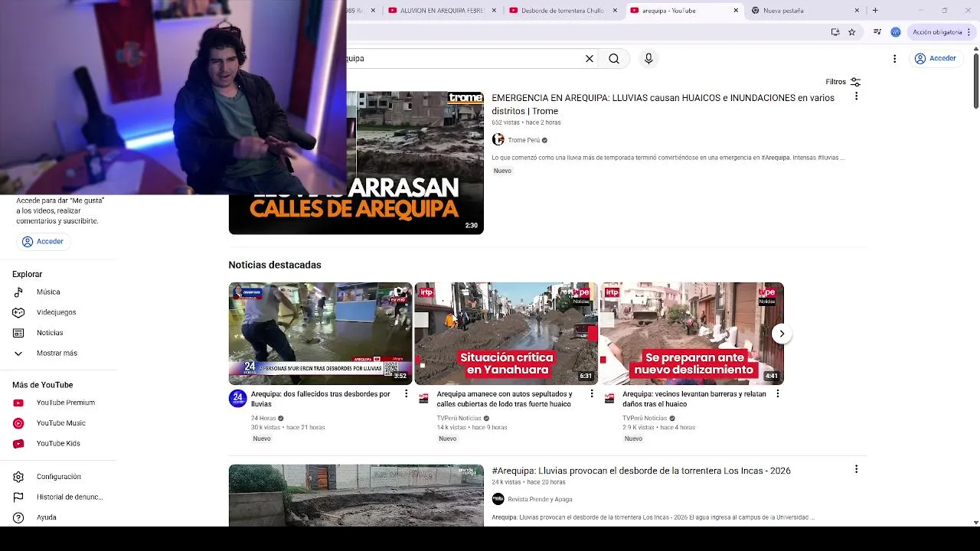Open YouTube settings three-dot menu beside Acceder
The height and width of the screenshot is (551, 980).
tap(894, 59)
